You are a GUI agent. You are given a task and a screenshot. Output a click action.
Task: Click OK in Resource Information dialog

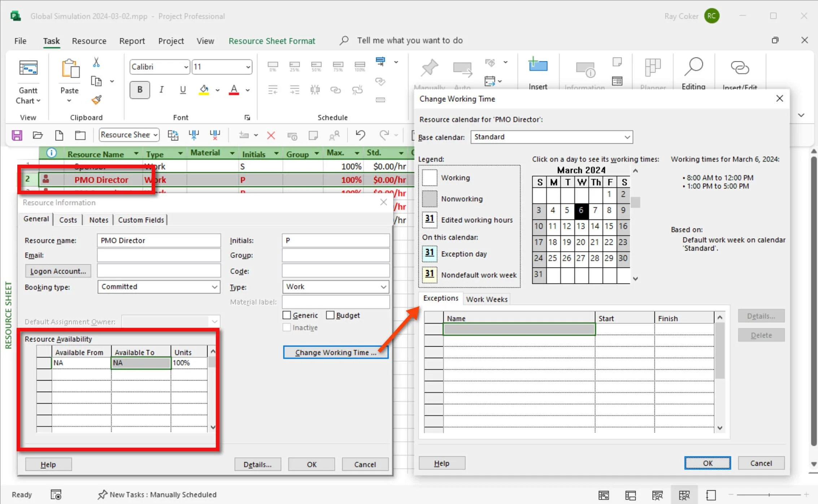coord(312,464)
